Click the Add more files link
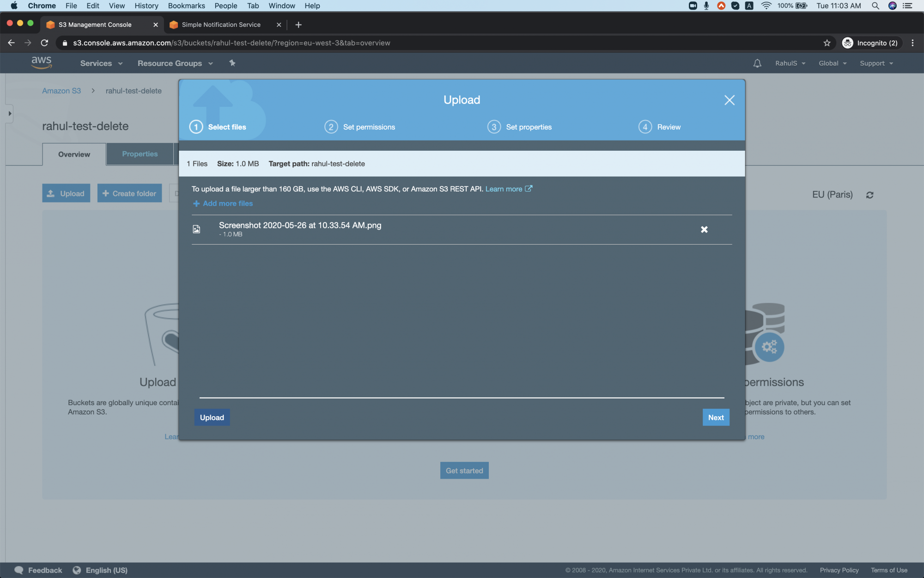The image size is (924, 578). [x=222, y=203]
